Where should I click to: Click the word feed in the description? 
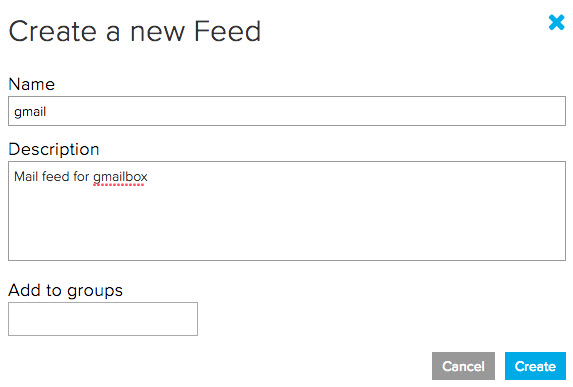[x=56, y=177]
